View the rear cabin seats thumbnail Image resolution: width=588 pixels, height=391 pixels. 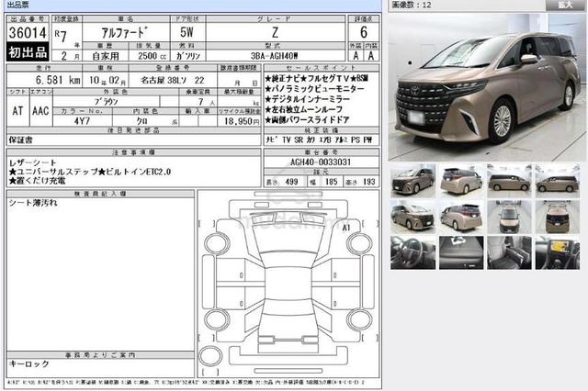509,252
